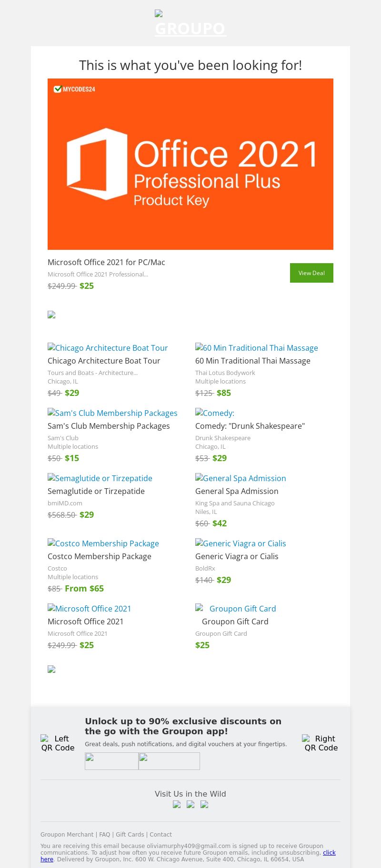This screenshot has width=381, height=868.
Task: Select the General Spa Admission image link
Action: point(241,478)
